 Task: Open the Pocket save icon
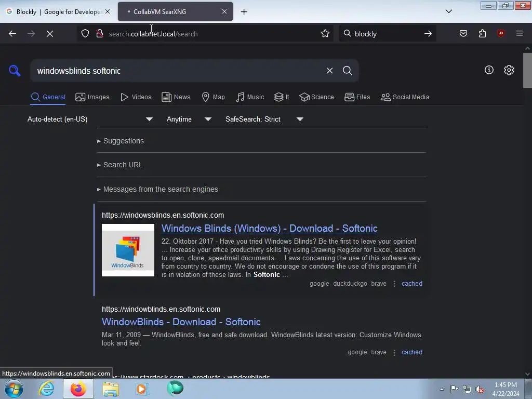click(463, 33)
